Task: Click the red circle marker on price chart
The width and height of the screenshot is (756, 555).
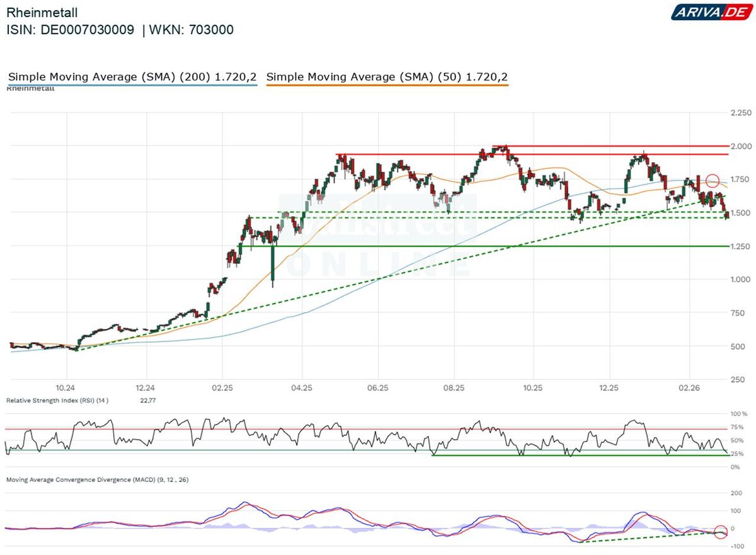Action: coord(713,181)
